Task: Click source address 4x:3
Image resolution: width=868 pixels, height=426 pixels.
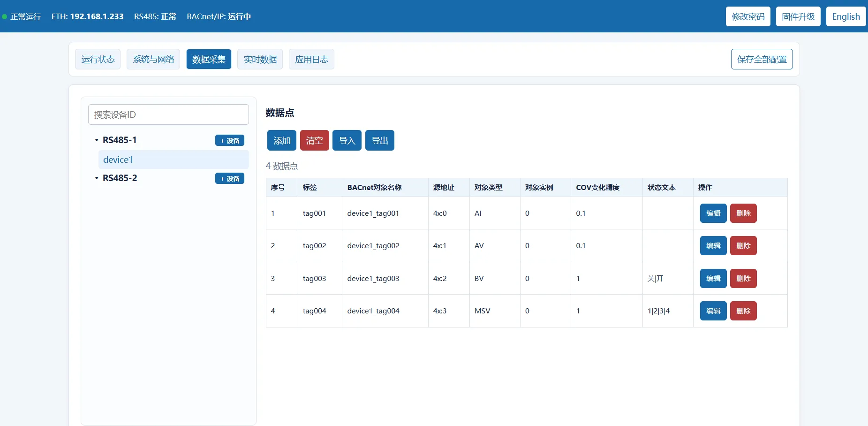Action: coord(440,311)
